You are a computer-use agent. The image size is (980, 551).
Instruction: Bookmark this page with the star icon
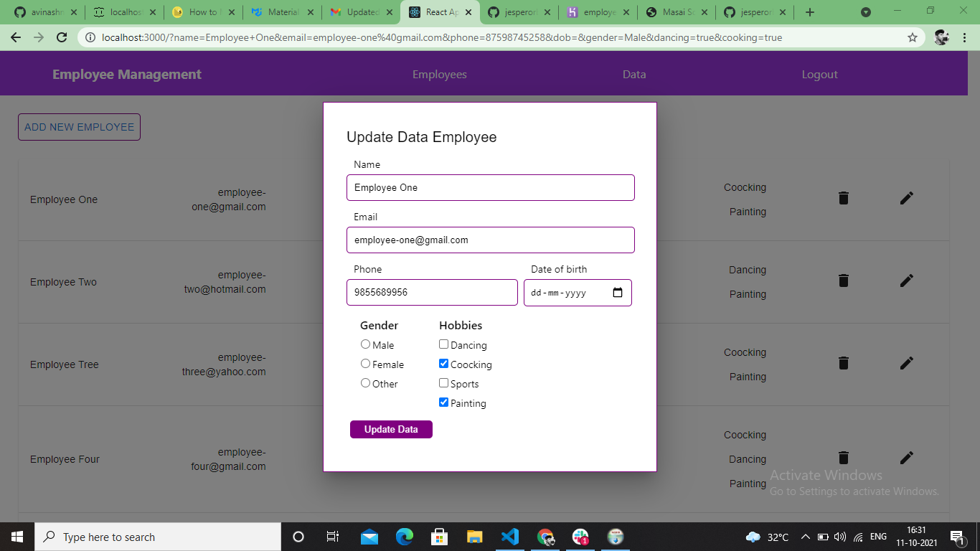(x=913, y=37)
